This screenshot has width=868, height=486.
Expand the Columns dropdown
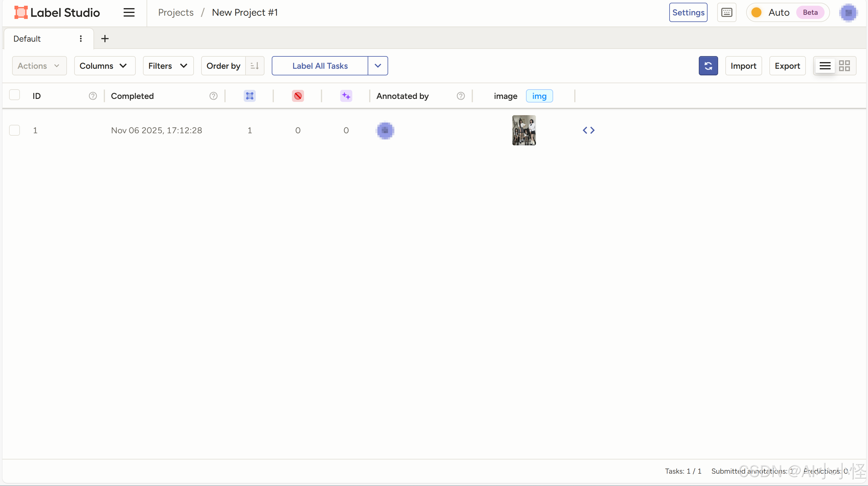point(104,66)
